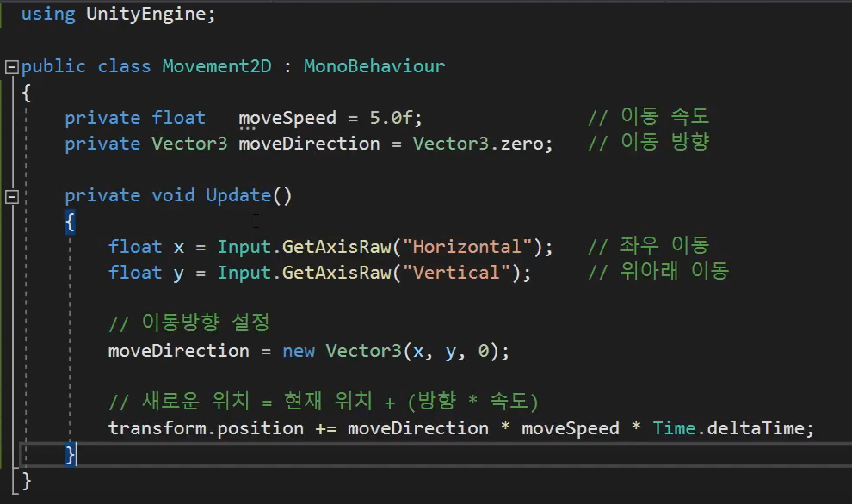Collapse the Movement2D class outline toggle
This screenshot has width=852, height=504.
pyautogui.click(x=12, y=67)
